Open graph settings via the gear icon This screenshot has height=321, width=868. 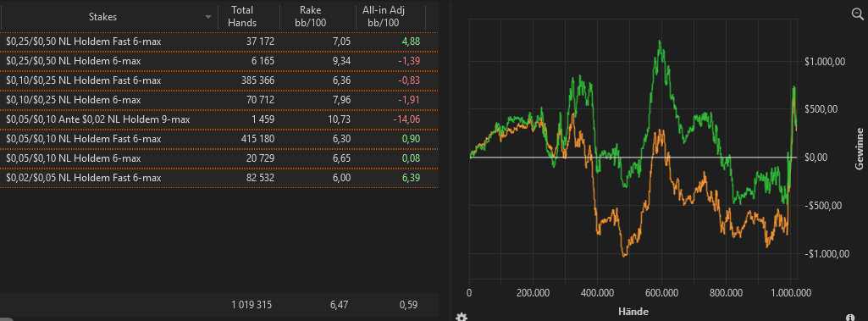tap(462, 317)
